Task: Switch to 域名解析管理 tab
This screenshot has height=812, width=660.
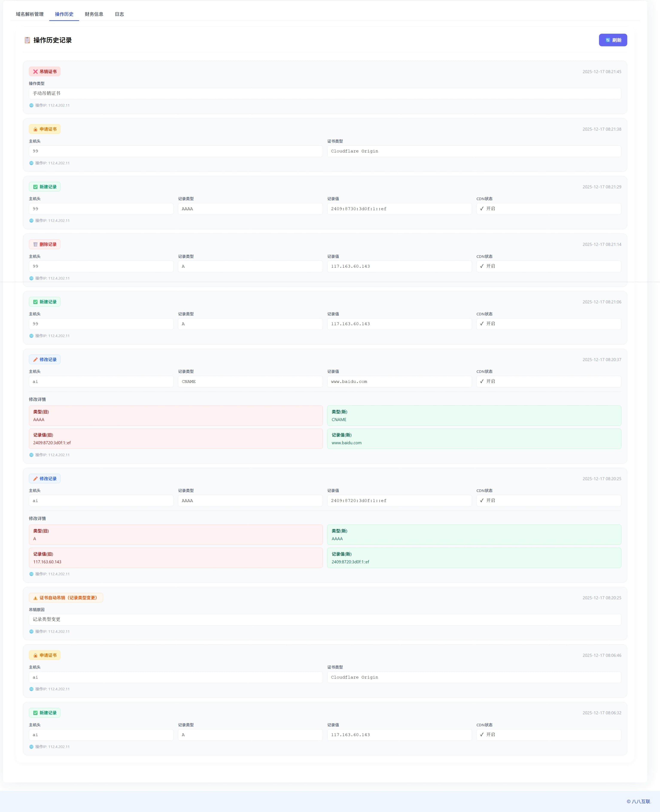Action: pyautogui.click(x=30, y=14)
